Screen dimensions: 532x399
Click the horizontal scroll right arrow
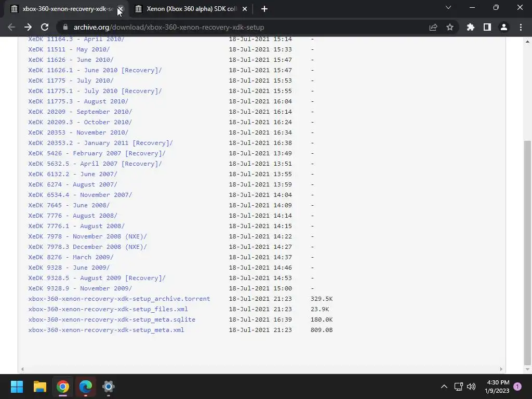(x=501, y=369)
